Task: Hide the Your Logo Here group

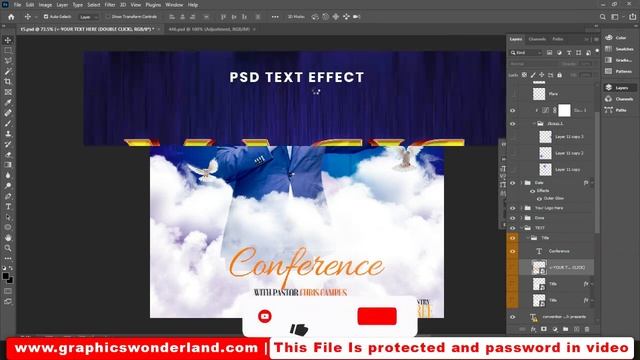Action: point(513,208)
